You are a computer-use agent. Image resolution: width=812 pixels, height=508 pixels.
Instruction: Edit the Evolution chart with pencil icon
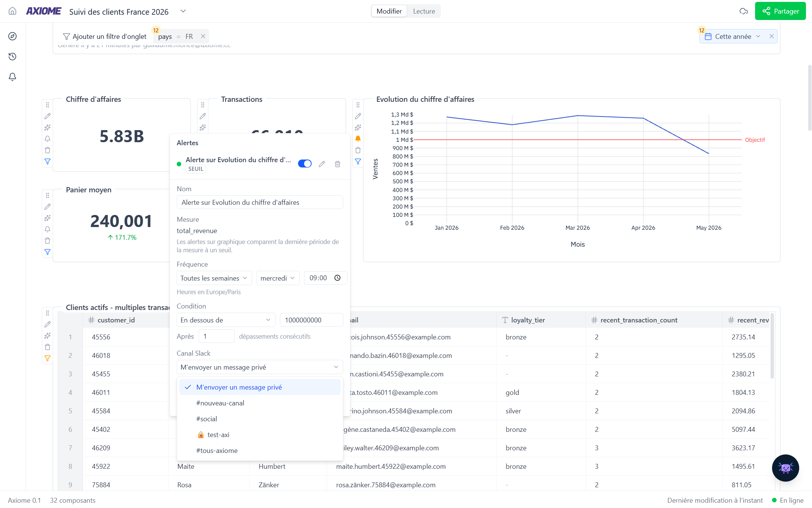pos(358,116)
